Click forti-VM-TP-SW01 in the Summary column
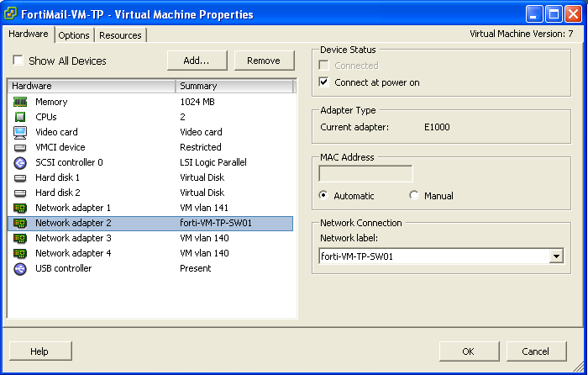 [x=216, y=223]
